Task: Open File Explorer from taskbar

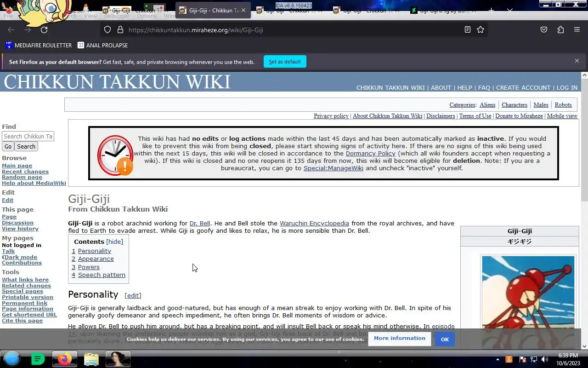Action: pyautogui.click(x=91, y=359)
